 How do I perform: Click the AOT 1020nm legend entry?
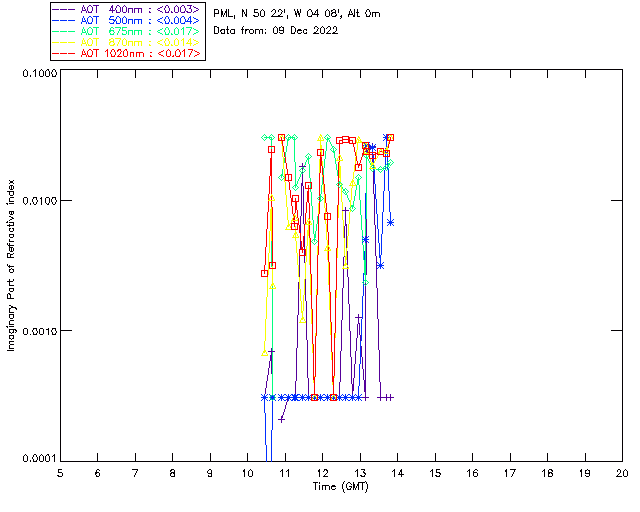coord(126,53)
